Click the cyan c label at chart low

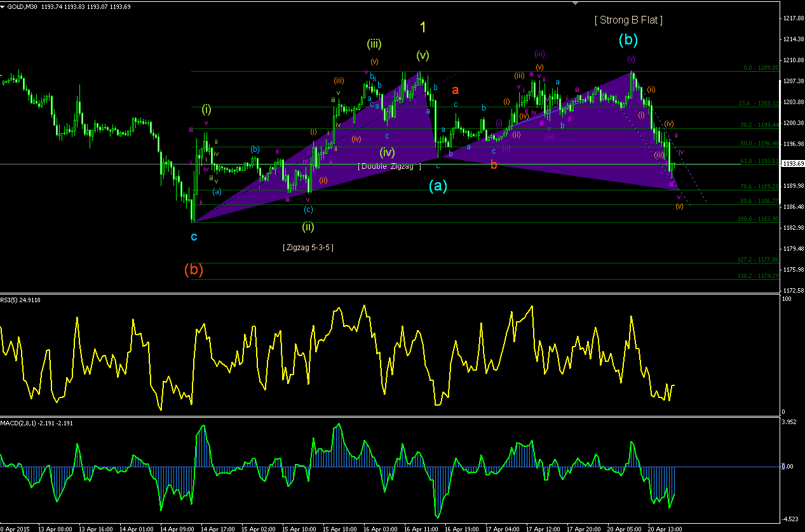tap(194, 237)
